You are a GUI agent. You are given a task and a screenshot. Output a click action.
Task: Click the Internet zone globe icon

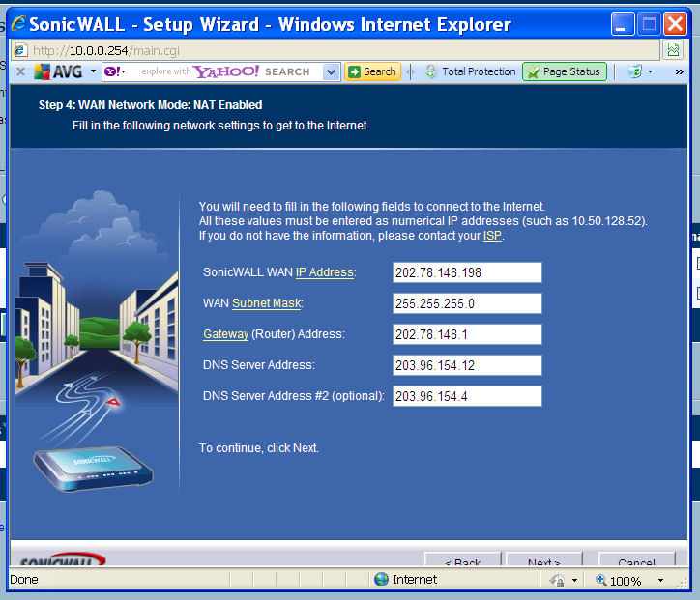tap(381, 580)
